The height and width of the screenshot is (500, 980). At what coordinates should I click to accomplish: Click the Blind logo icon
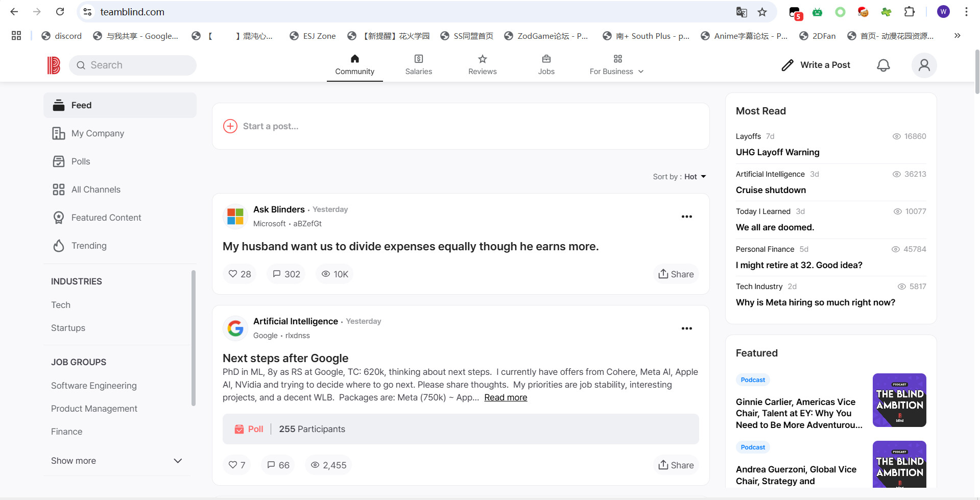pyautogui.click(x=54, y=65)
